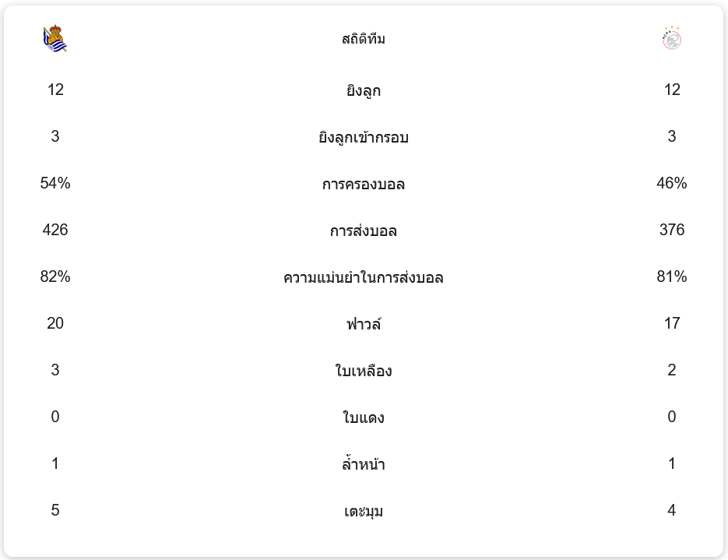Click the ใบแดง row label
728x560 pixels.
pos(364,417)
